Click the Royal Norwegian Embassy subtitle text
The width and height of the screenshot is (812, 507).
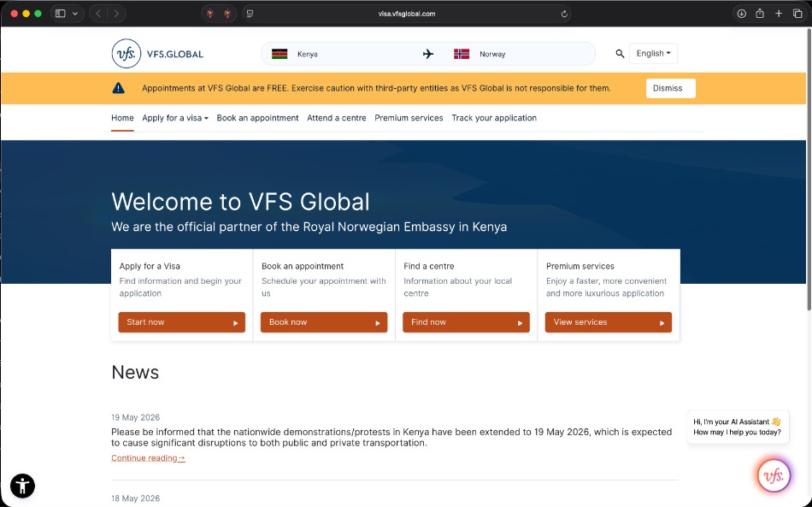click(309, 227)
